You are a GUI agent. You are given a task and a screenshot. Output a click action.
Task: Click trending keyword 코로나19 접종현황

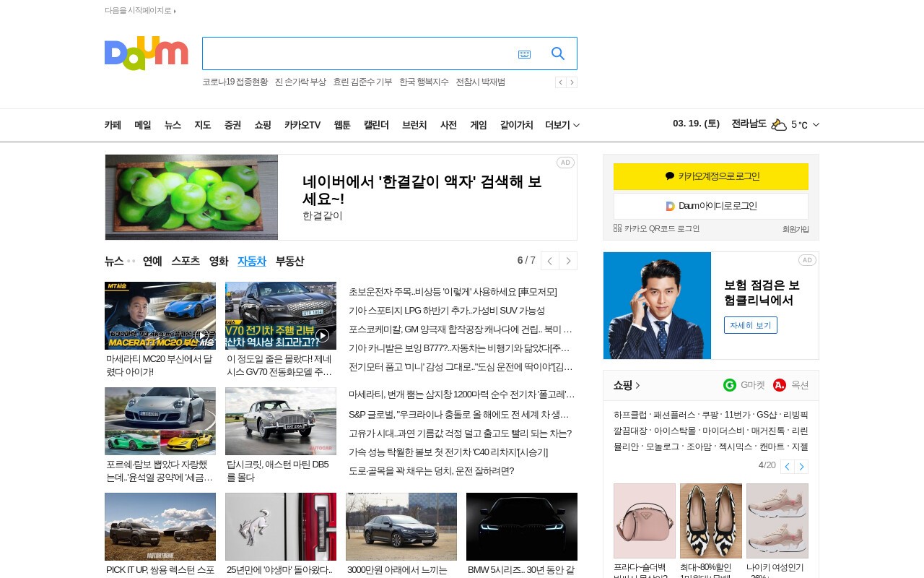click(235, 82)
